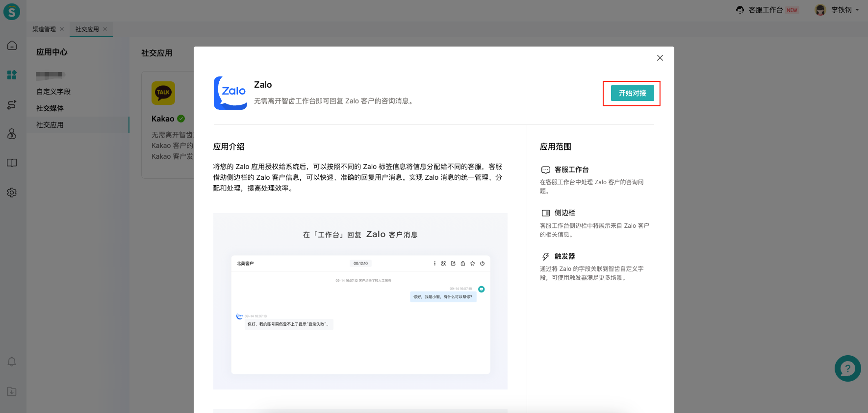This screenshot has height=413, width=868.
Task: Open the home icon in left sidebar
Action: (x=12, y=46)
